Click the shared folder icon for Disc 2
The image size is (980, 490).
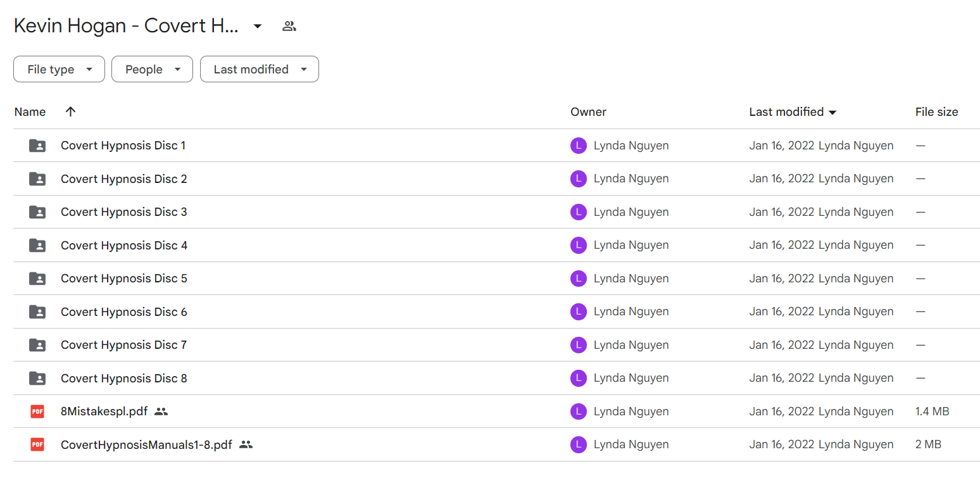[x=37, y=179]
